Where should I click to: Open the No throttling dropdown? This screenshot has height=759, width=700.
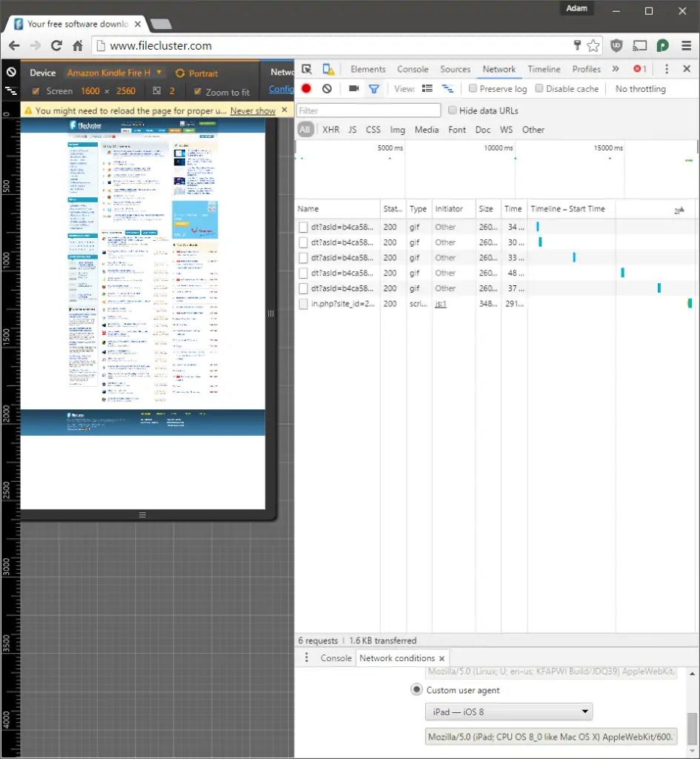(x=641, y=89)
